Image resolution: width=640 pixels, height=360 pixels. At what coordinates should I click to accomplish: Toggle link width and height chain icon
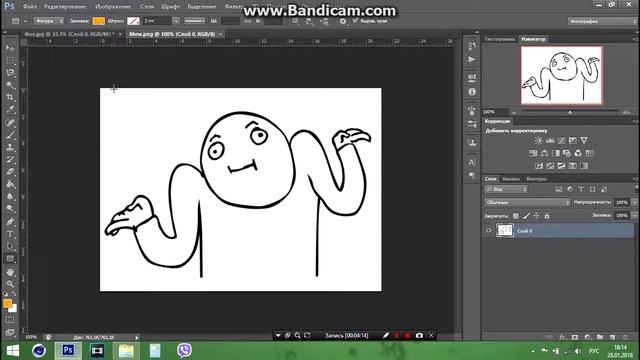(x=248, y=21)
